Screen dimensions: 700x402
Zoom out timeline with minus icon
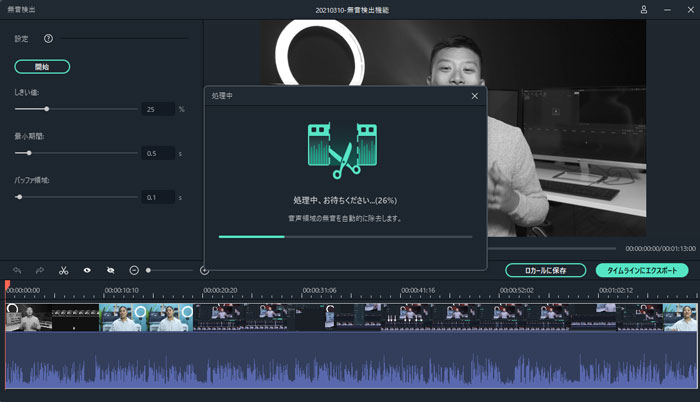point(134,270)
